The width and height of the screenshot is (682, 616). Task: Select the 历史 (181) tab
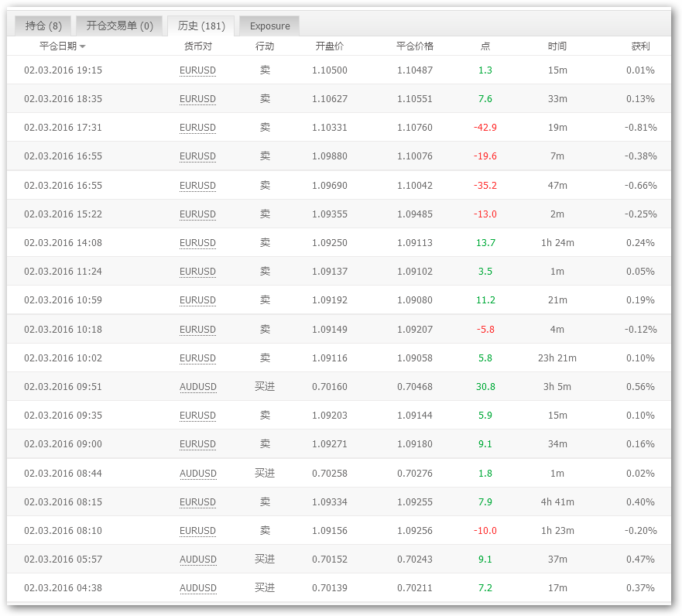(x=201, y=26)
